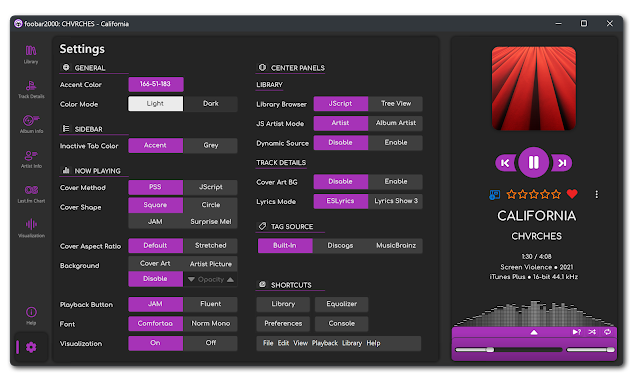The width and height of the screenshot is (639, 392).
Task: Click the up triangle on the player bar
Action: click(534, 332)
